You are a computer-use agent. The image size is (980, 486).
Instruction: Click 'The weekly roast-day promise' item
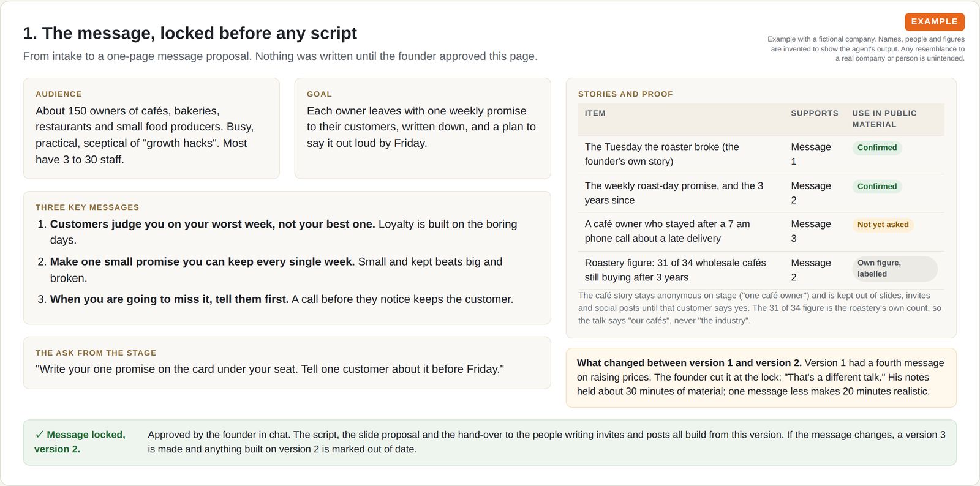674,193
